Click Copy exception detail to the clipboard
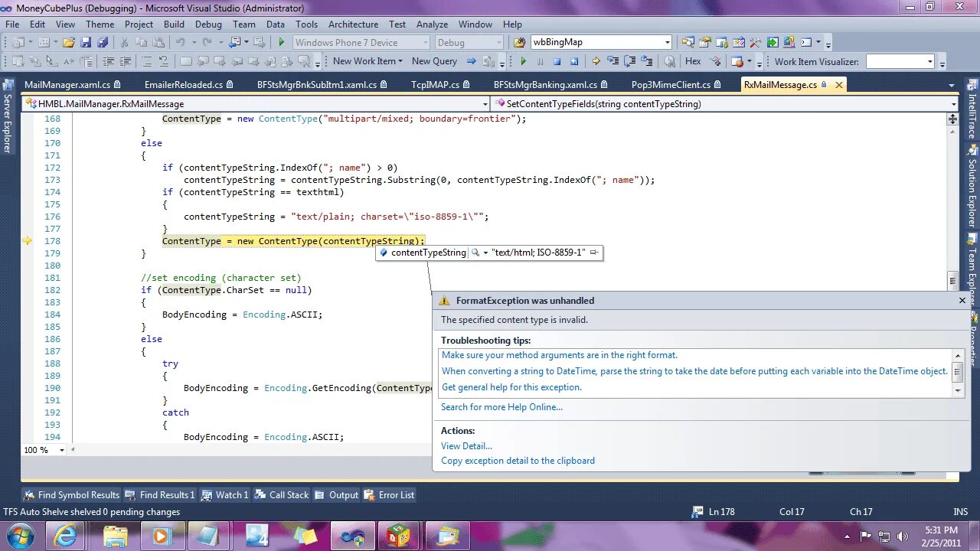 click(x=518, y=461)
